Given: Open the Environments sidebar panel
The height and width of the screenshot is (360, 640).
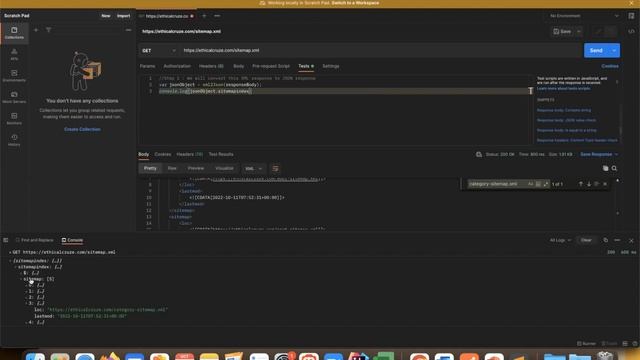Looking at the screenshot, I should [14, 76].
